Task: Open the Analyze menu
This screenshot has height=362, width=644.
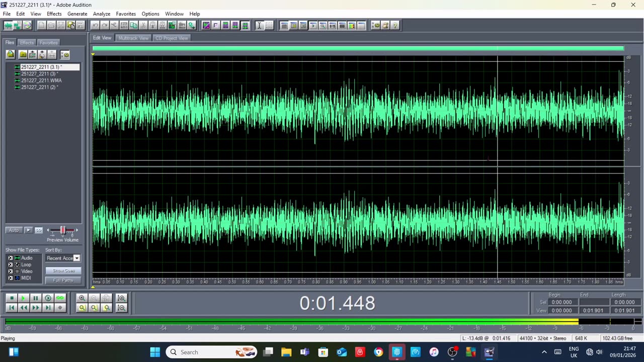Action: (102, 14)
